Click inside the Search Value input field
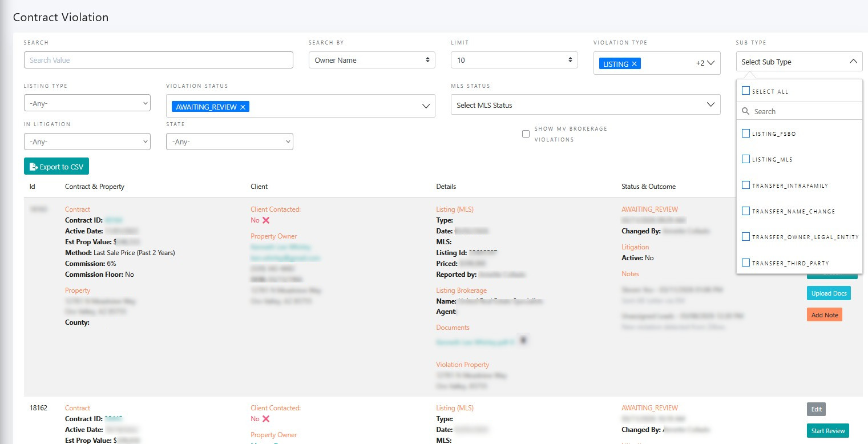This screenshot has width=868, height=444. point(158,59)
